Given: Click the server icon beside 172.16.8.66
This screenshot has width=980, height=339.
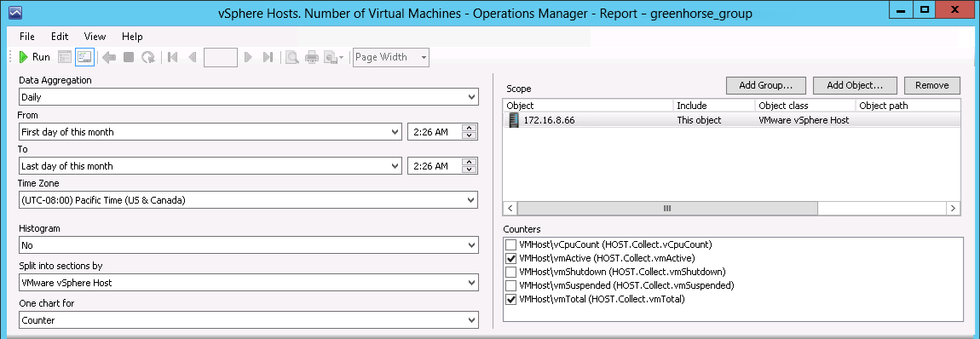Looking at the screenshot, I should click(x=513, y=120).
